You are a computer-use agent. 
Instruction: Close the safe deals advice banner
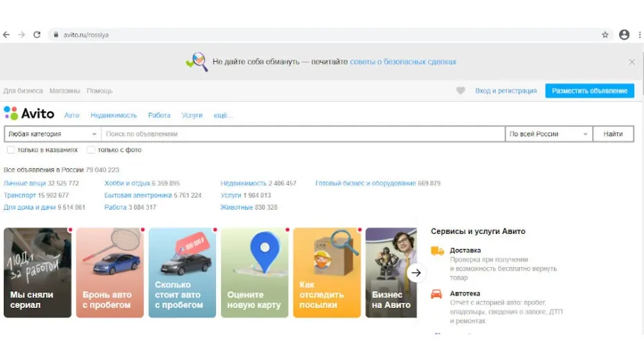pyautogui.click(x=632, y=62)
